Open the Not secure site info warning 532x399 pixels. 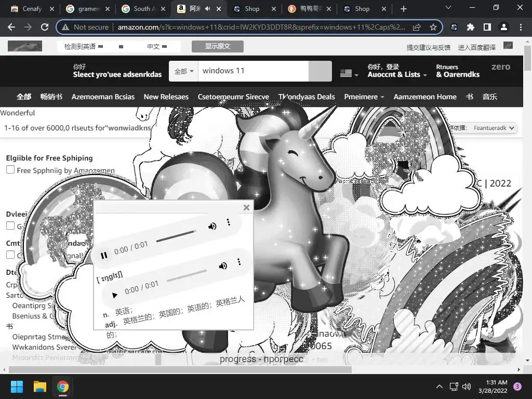point(86,27)
